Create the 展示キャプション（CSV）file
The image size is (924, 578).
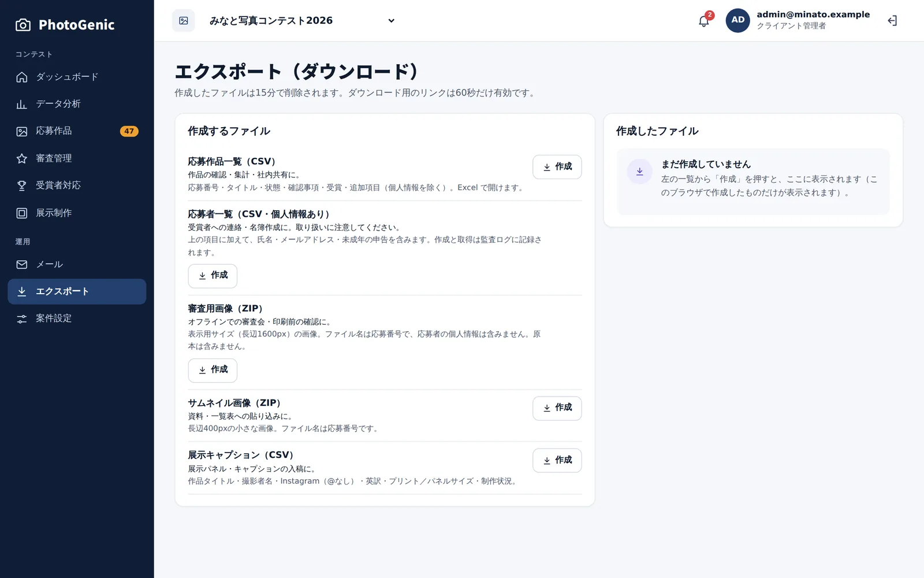(557, 461)
